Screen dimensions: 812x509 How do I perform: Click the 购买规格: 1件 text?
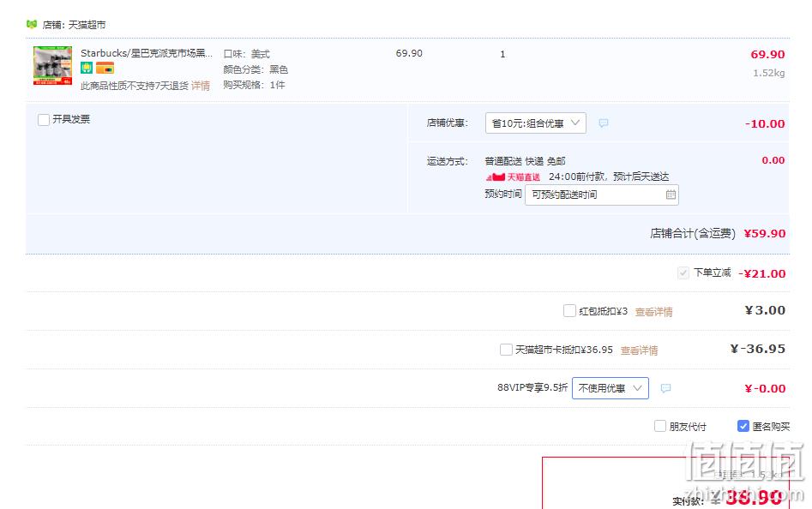254,85
